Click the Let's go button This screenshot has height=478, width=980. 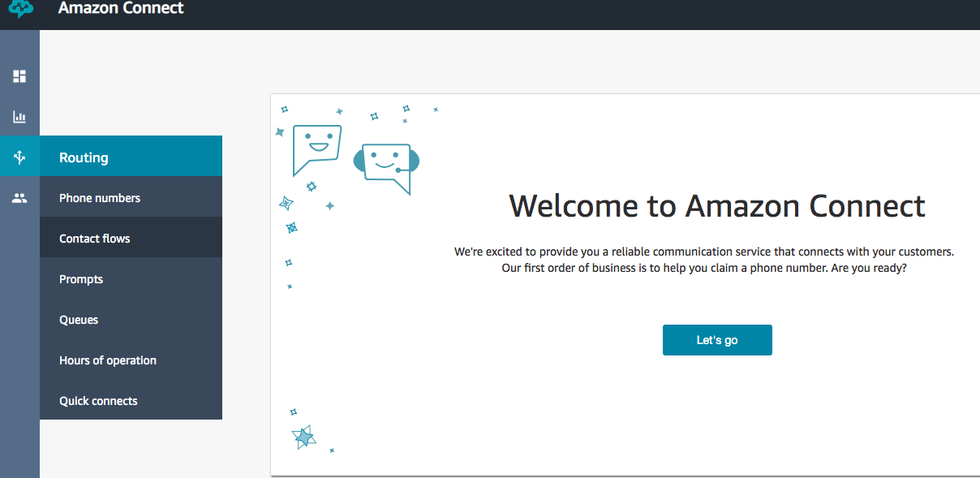click(717, 340)
